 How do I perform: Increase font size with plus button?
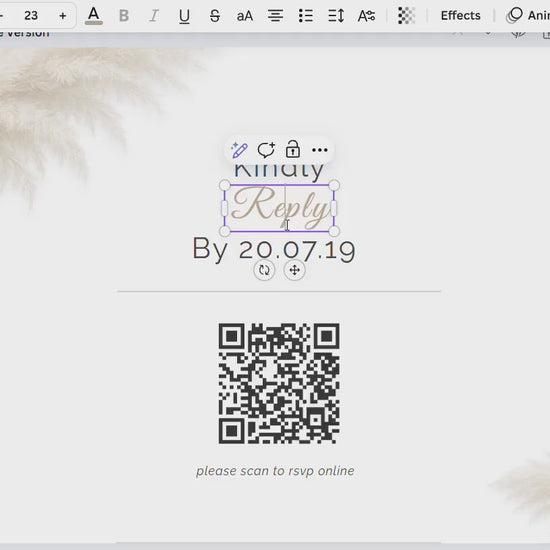[x=63, y=16]
